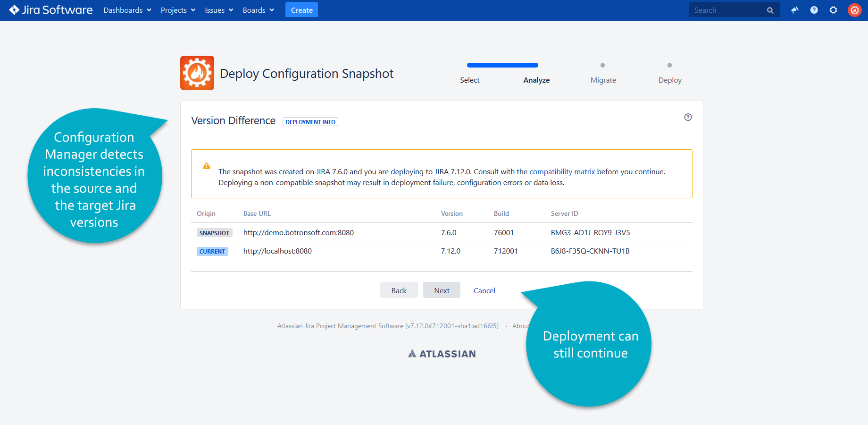Open the help question mark menu
This screenshot has width=868, height=425.
[x=814, y=10]
